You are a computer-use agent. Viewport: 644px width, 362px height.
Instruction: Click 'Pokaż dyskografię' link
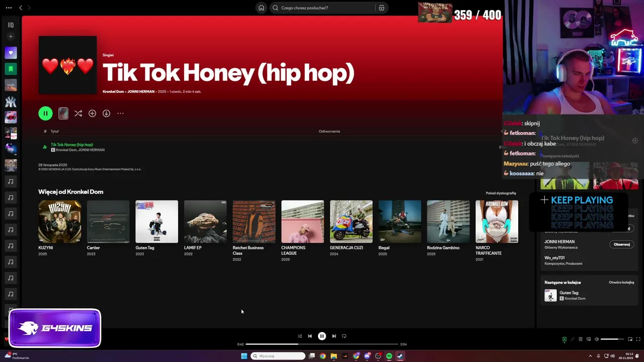501,193
